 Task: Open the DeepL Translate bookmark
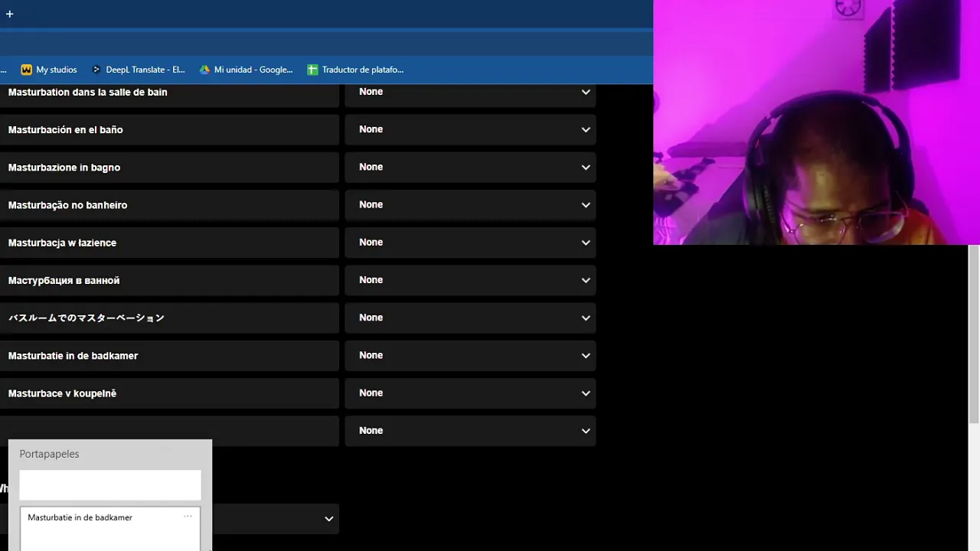tap(138, 70)
